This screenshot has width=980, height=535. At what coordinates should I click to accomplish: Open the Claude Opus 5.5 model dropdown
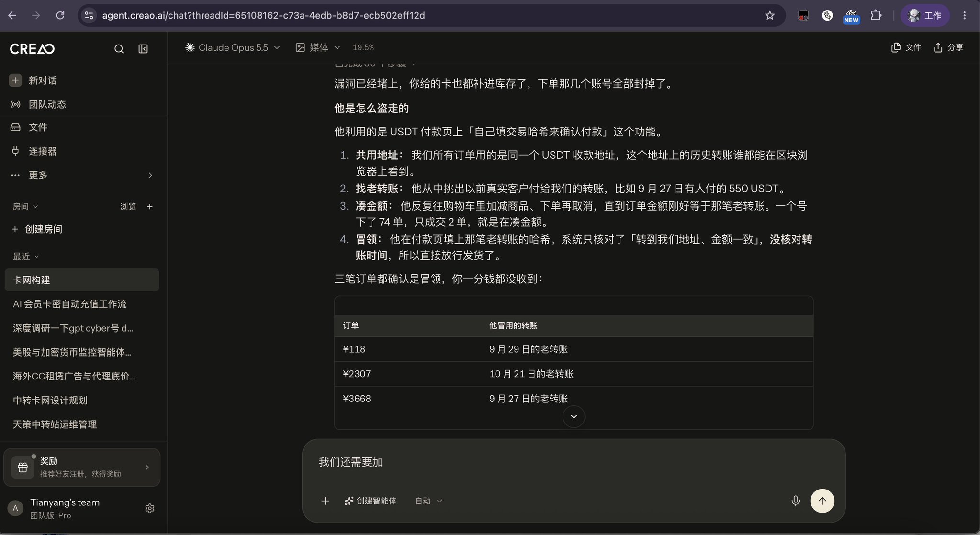click(x=233, y=47)
